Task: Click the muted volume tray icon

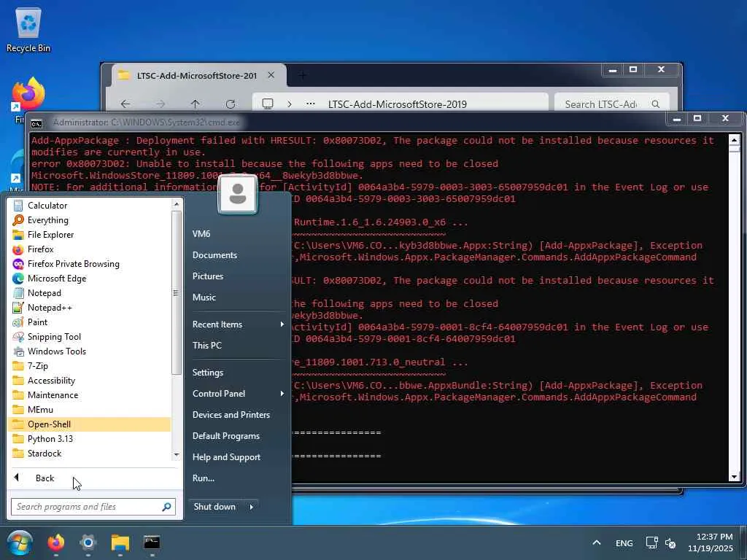Action: pyautogui.click(x=670, y=542)
